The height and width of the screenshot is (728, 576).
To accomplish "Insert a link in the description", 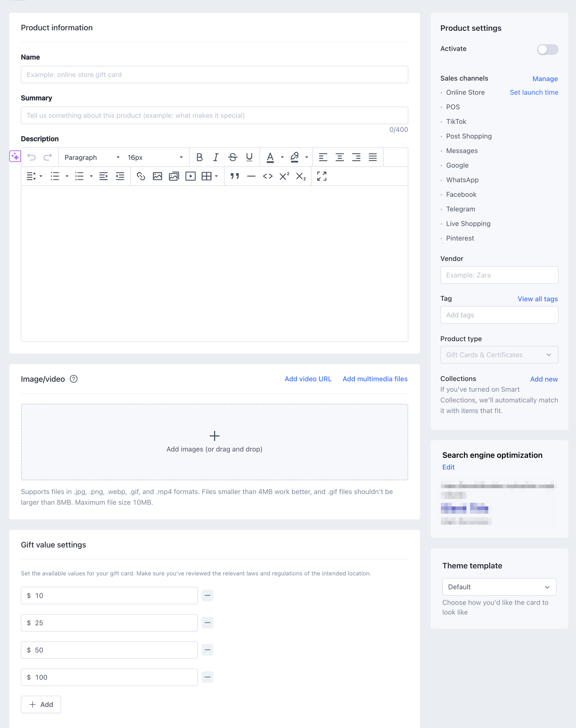I will tap(141, 176).
